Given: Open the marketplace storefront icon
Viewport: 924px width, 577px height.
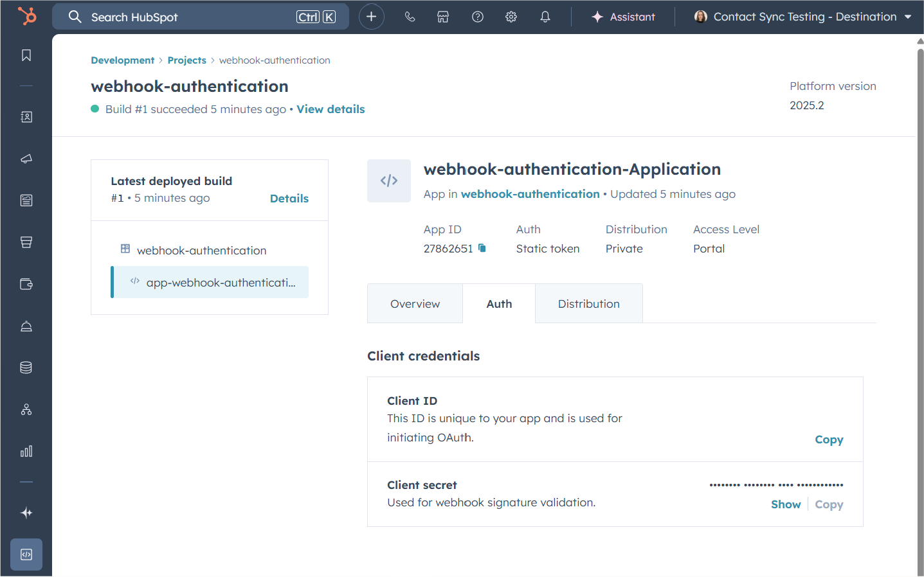Looking at the screenshot, I should pyautogui.click(x=443, y=17).
